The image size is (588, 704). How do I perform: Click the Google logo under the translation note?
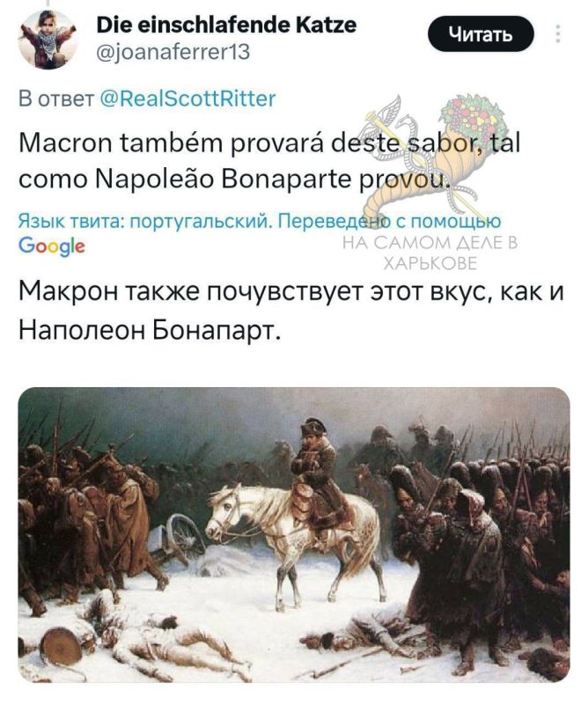coord(52,246)
